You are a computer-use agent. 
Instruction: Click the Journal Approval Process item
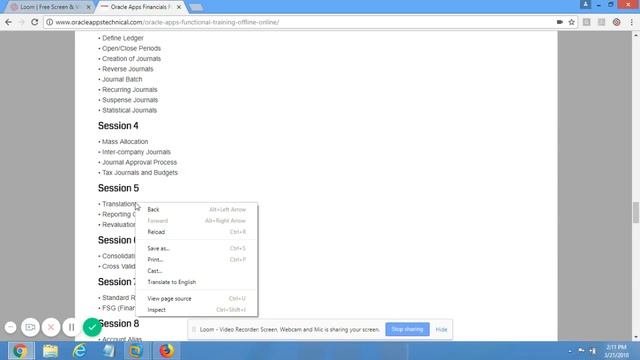pyautogui.click(x=139, y=162)
